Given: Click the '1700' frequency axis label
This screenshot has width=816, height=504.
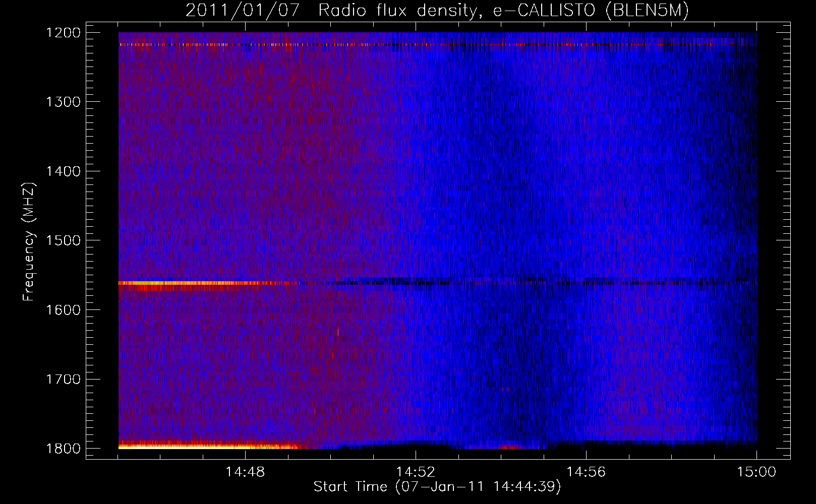Looking at the screenshot, I should point(63,379).
